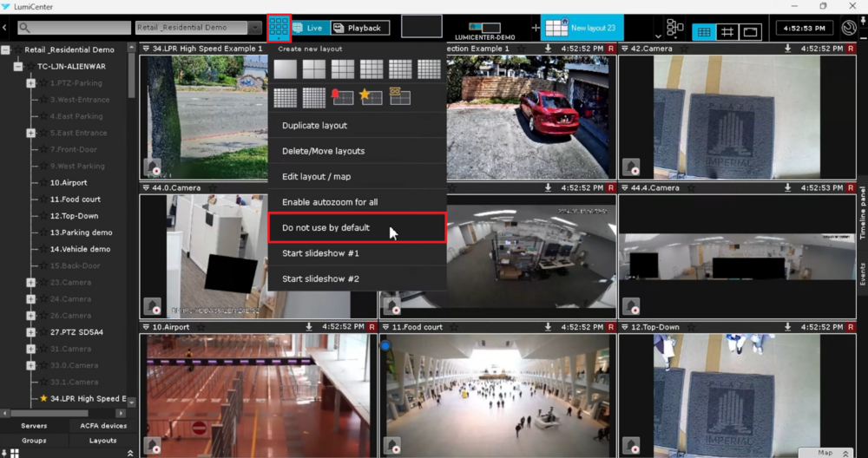
Task: Open the Retail _Residential Demo dropdown
Action: click(x=254, y=28)
